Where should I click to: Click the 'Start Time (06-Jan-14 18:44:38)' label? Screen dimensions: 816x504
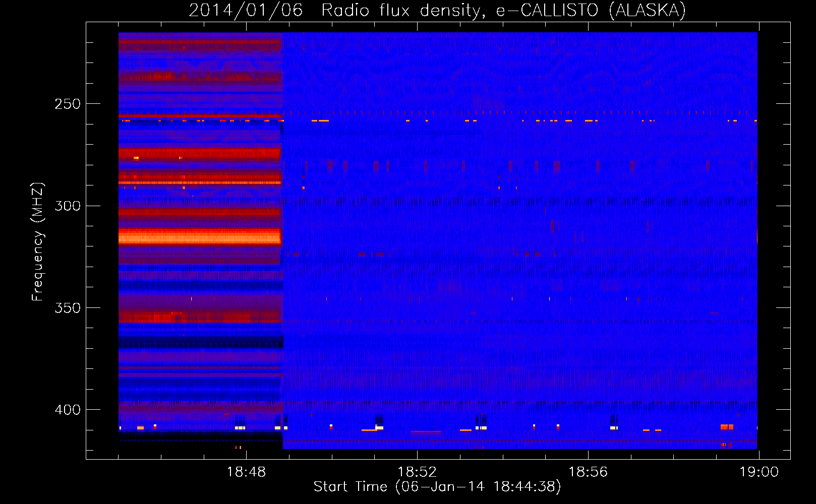[437, 487]
